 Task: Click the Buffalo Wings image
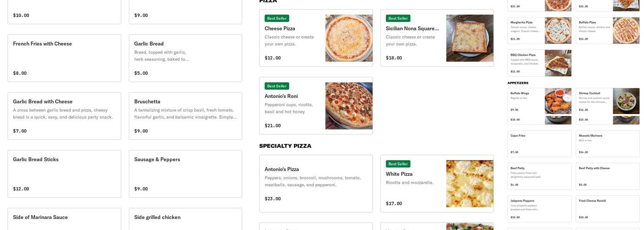[558, 101]
